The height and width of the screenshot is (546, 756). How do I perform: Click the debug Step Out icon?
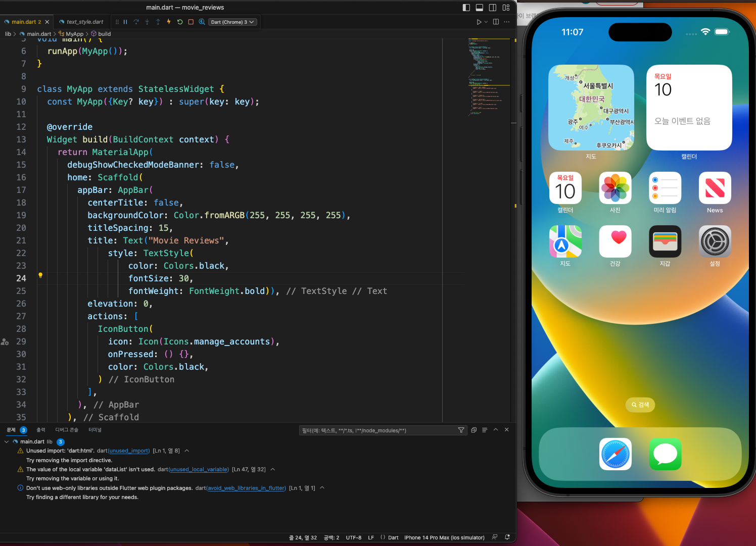[158, 22]
